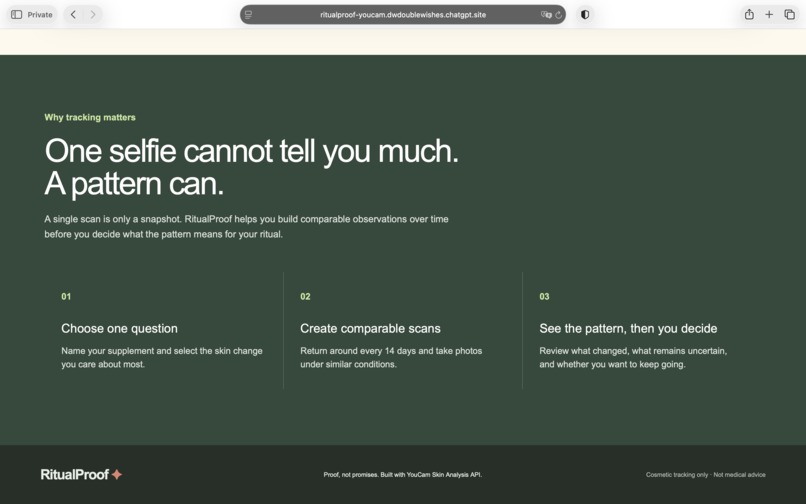806x504 pixels.
Task: Click the RitualProof footer logo
Action: tap(75, 474)
